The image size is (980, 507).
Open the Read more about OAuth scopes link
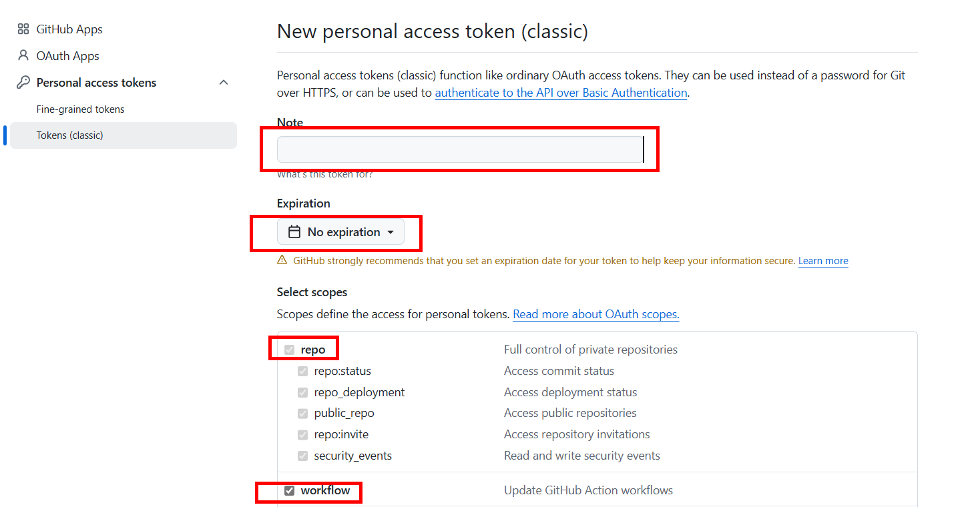[x=595, y=314]
